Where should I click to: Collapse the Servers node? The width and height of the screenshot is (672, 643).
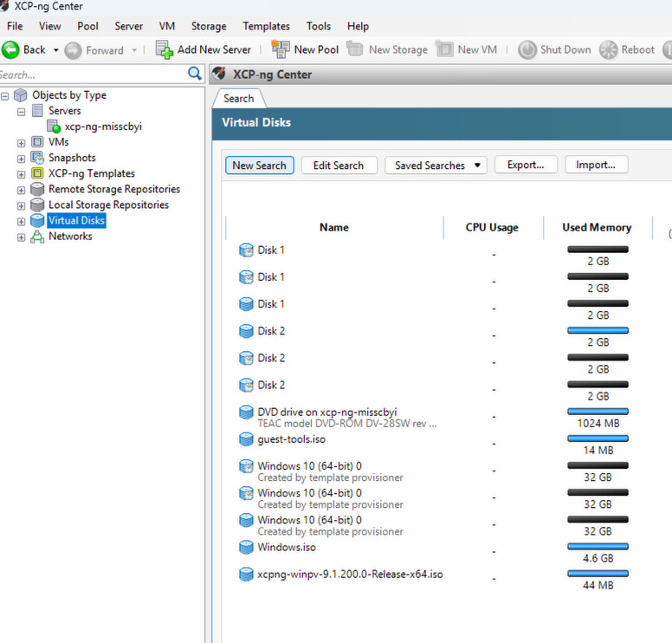tap(21, 112)
